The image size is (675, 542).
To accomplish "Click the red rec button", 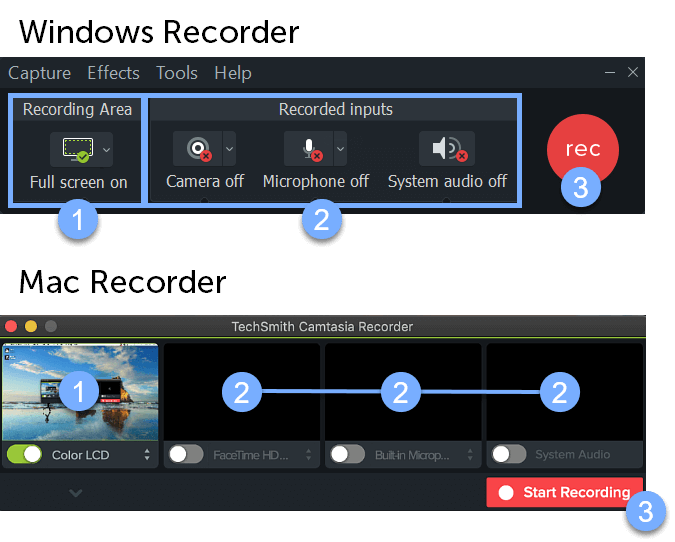I will point(583,149).
